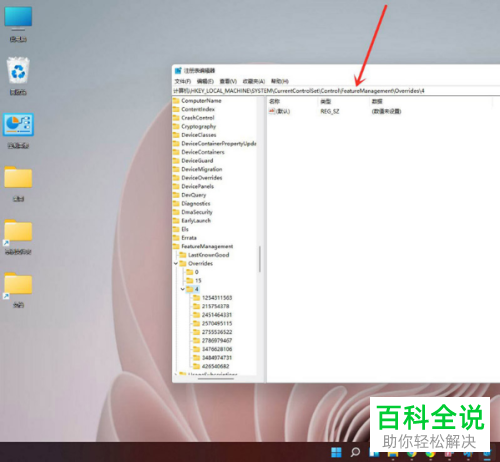Select the DevicePanels key
500x462 pixels.
click(197, 186)
